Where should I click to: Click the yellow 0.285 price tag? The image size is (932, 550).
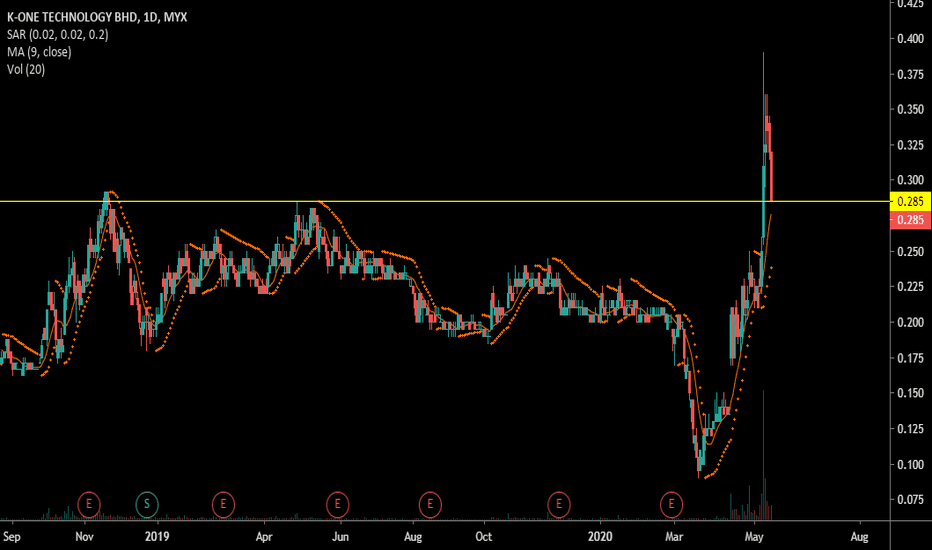(x=910, y=202)
